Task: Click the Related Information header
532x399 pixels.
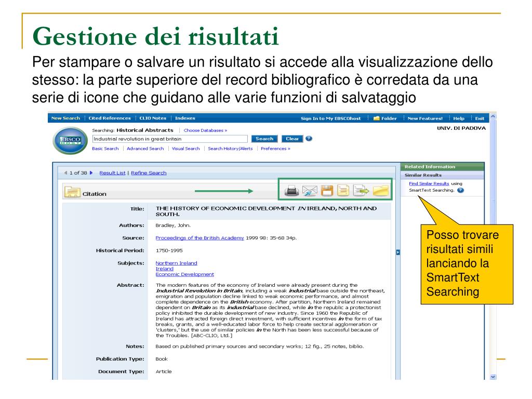Action: (x=430, y=167)
